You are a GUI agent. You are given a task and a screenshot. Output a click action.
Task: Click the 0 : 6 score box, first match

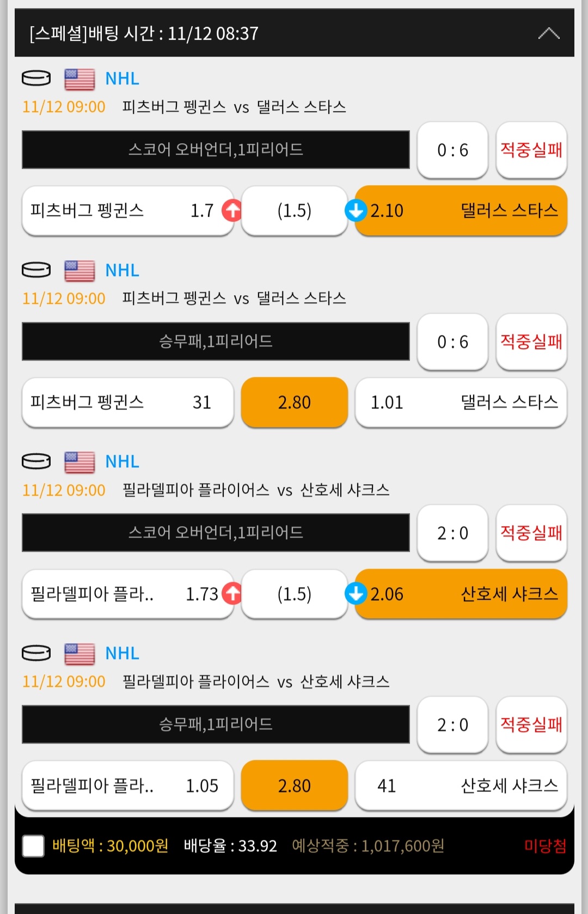(x=452, y=150)
